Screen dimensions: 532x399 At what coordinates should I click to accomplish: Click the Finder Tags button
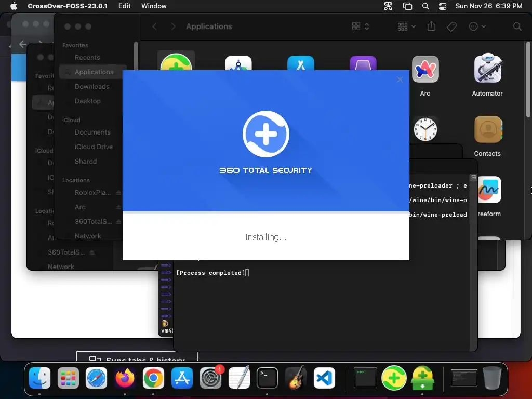[451, 26]
